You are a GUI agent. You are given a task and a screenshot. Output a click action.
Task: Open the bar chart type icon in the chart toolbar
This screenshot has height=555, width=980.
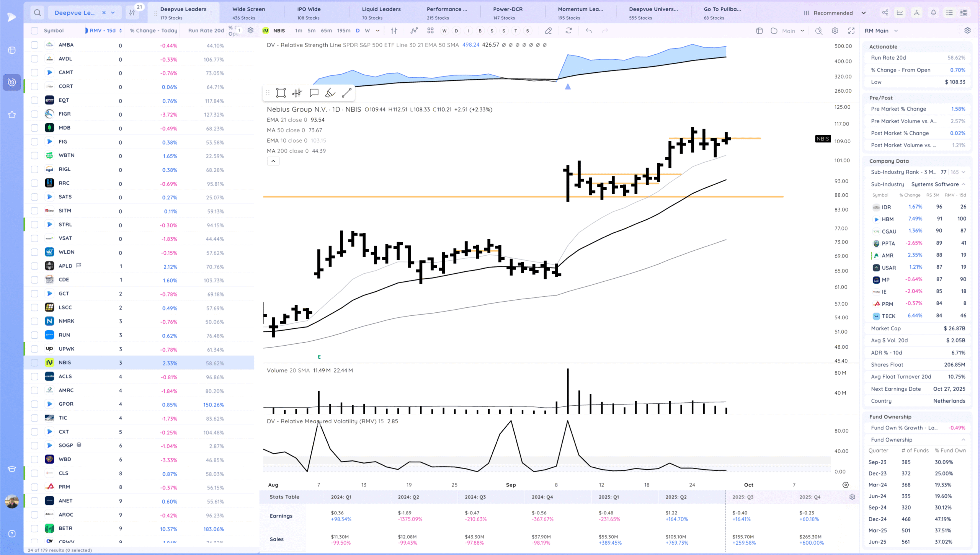(x=394, y=31)
